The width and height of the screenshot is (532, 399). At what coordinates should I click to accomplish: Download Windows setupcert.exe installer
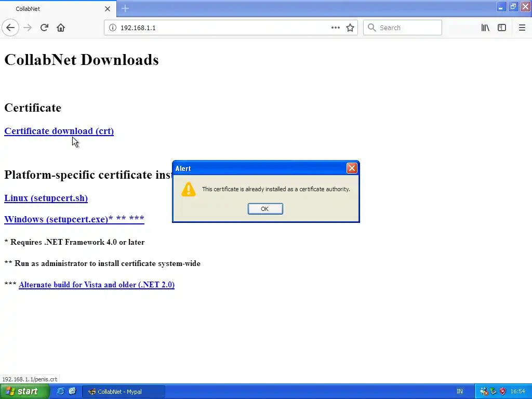click(74, 219)
